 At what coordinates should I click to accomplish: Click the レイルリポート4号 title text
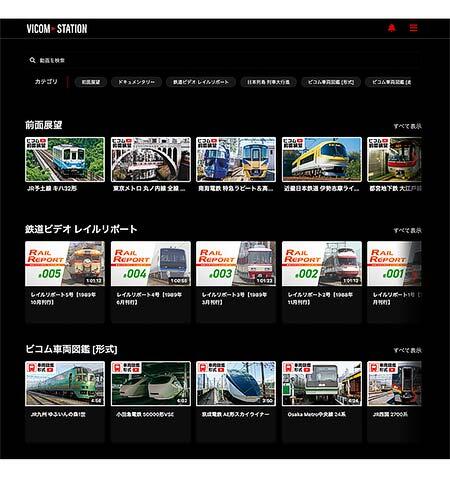(x=149, y=298)
